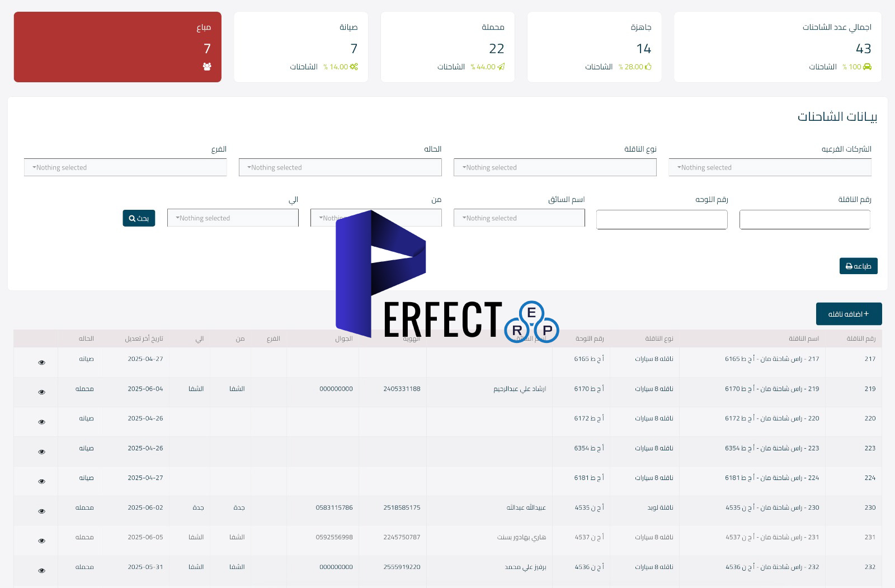Click نوع الناقلة table column header
The width and height of the screenshot is (895, 588).
pyautogui.click(x=659, y=338)
